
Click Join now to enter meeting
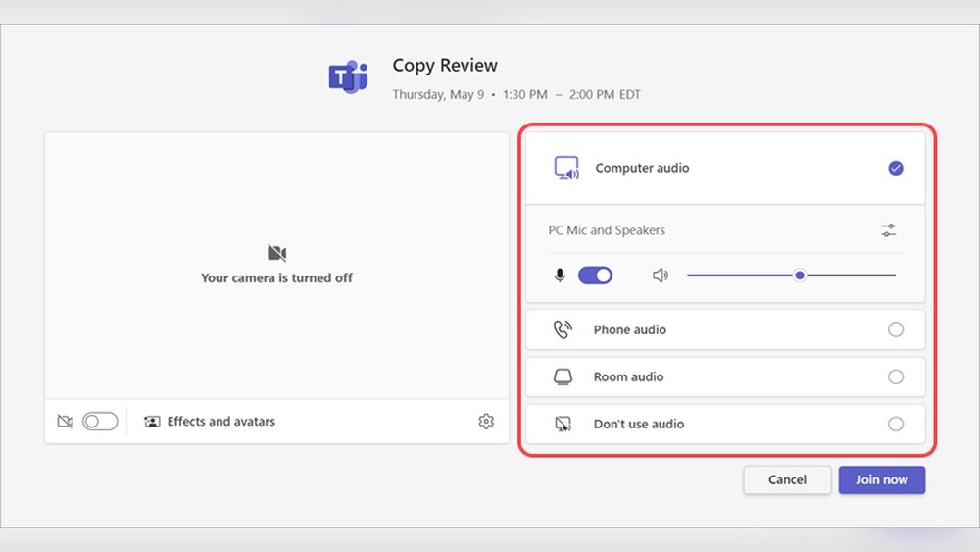click(x=881, y=479)
